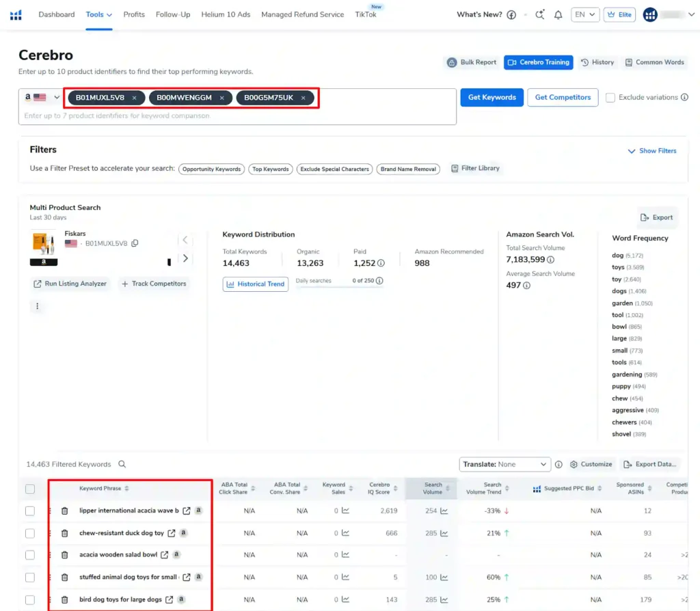Open external link for chew-resistant duck dog toy
700x611 pixels.
tap(172, 533)
